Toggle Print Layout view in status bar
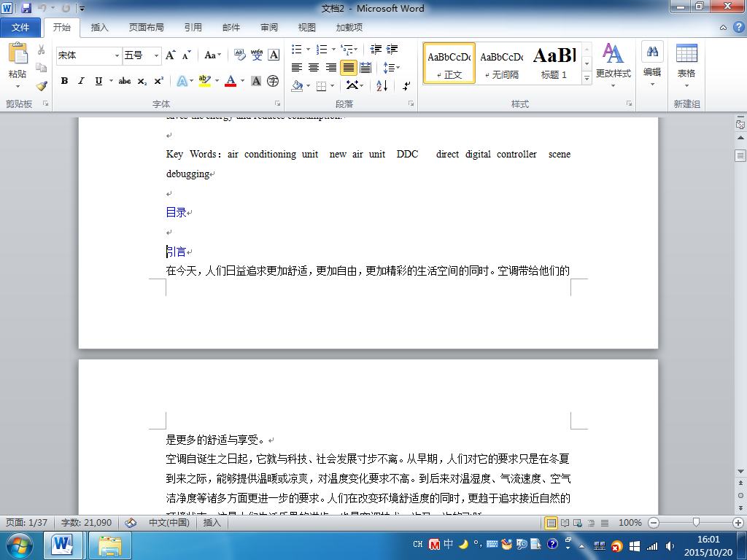Screen dimensions: 747x560 (551, 523)
